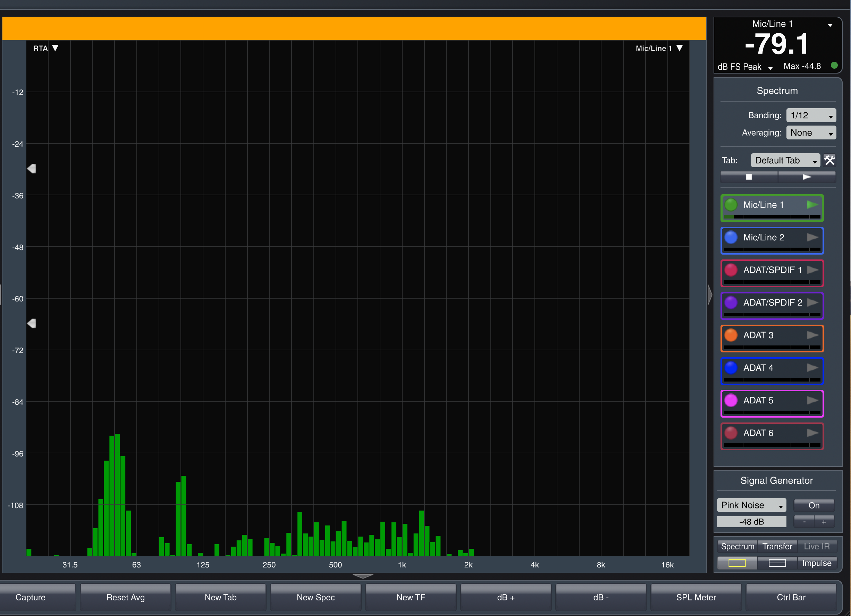Image resolution: width=851 pixels, height=616 pixels.
Task: Open Averaging None dropdown
Action: pyautogui.click(x=811, y=133)
